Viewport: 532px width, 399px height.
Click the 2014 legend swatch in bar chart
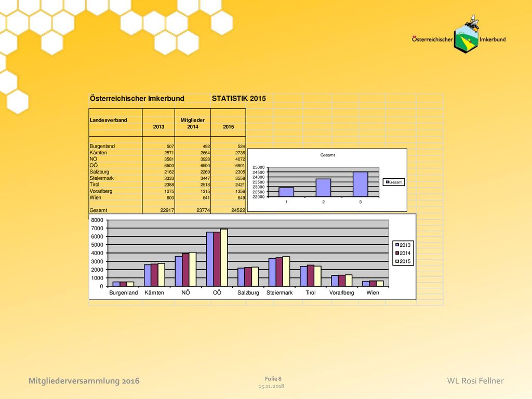coord(397,253)
